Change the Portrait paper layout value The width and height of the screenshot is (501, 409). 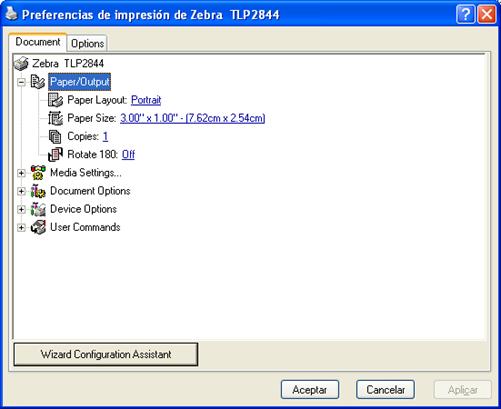[146, 100]
